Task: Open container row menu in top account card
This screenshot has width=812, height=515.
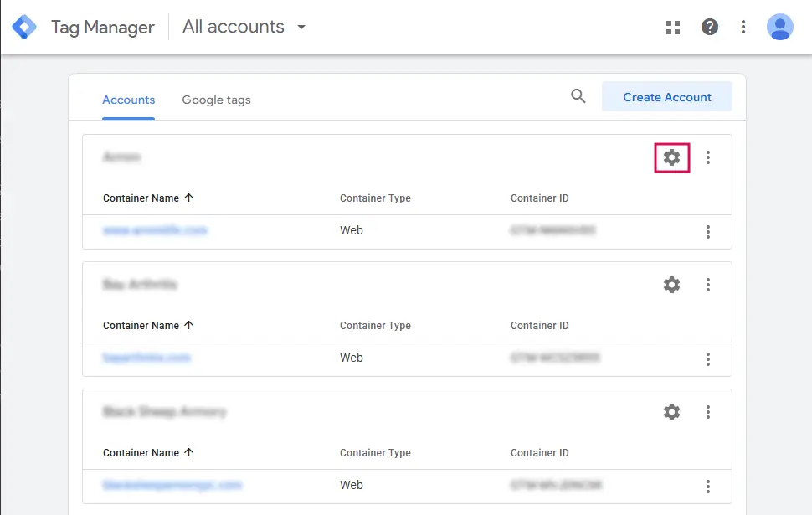Action: point(708,232)
